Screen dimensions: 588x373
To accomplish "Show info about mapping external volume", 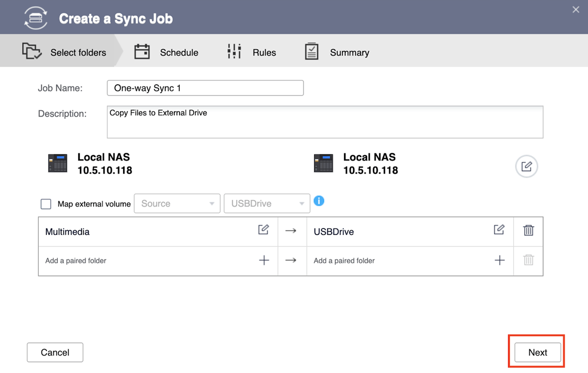I will click(319, 201).
